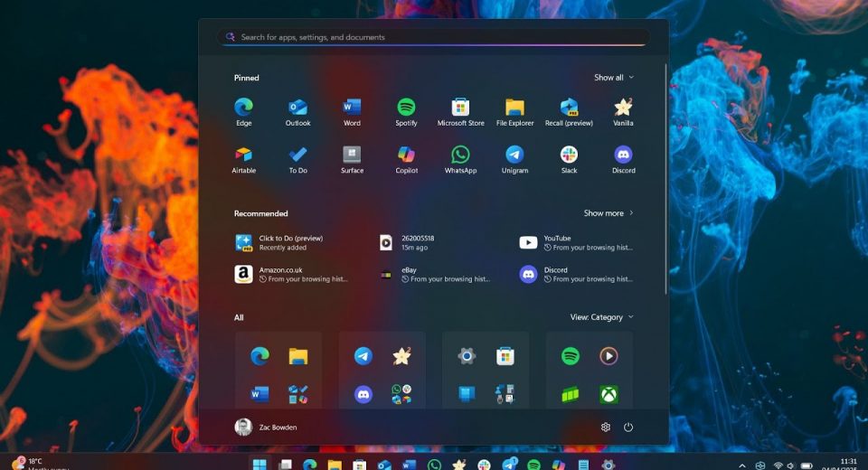Open eBay recommended item
This screenshot has height=470, width=868.
435,274
